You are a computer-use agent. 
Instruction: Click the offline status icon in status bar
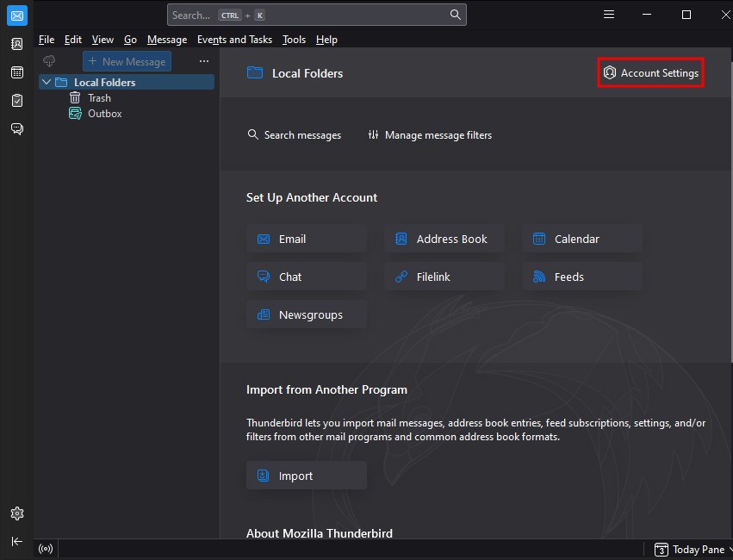[46, 549]
